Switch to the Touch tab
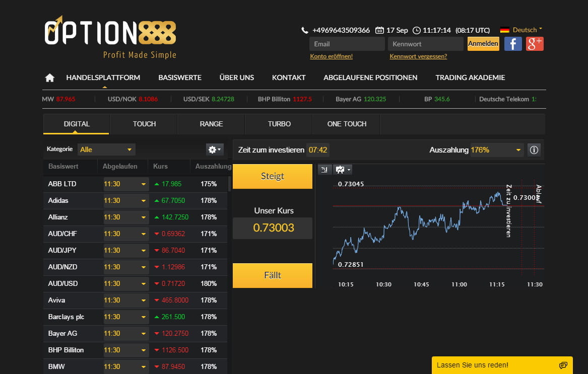Image resolution: width=588 pixels, height=374 pixels. click(x=144, y=124)
